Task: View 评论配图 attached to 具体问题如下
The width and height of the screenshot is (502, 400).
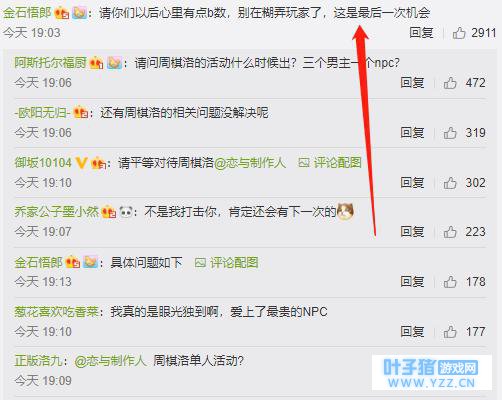Action: 226,263
